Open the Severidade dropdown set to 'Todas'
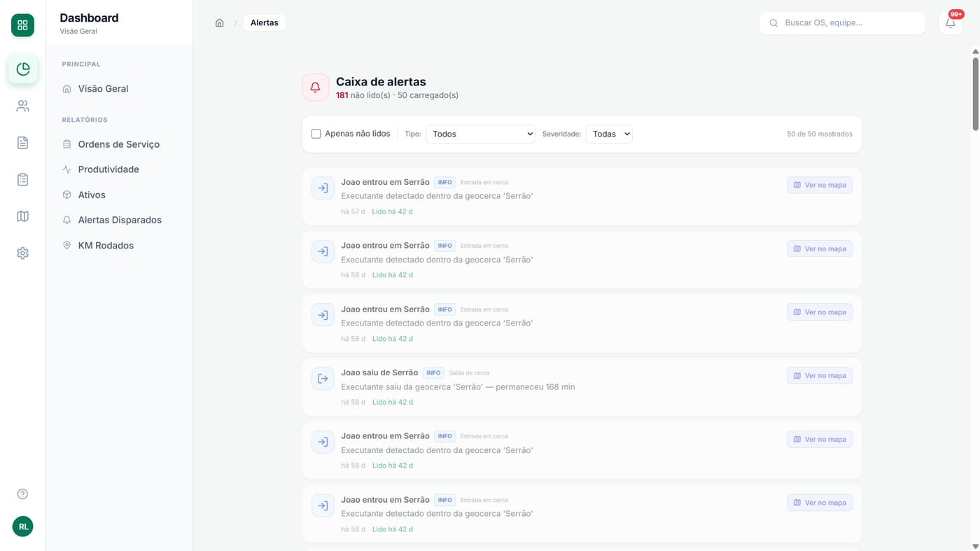This screenshot has width=980, height=551. pos(609,134)
